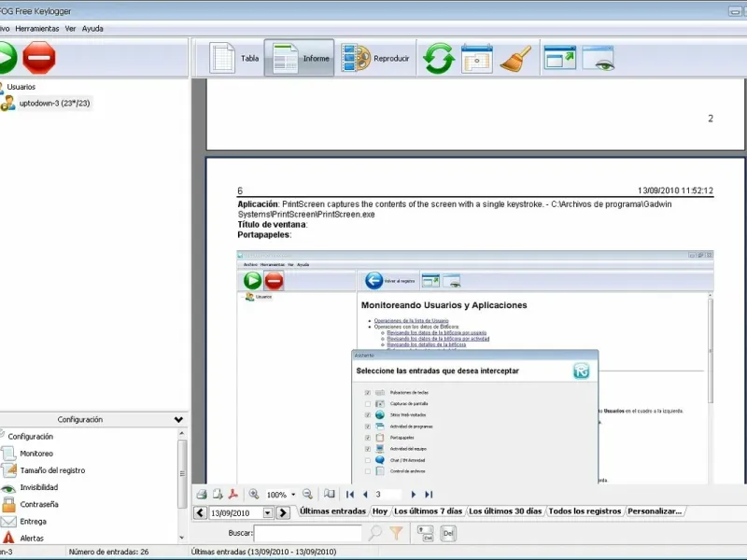Go to the first report page
The image size is (747, 560).
pyautogui.click(x=350, y=495)
